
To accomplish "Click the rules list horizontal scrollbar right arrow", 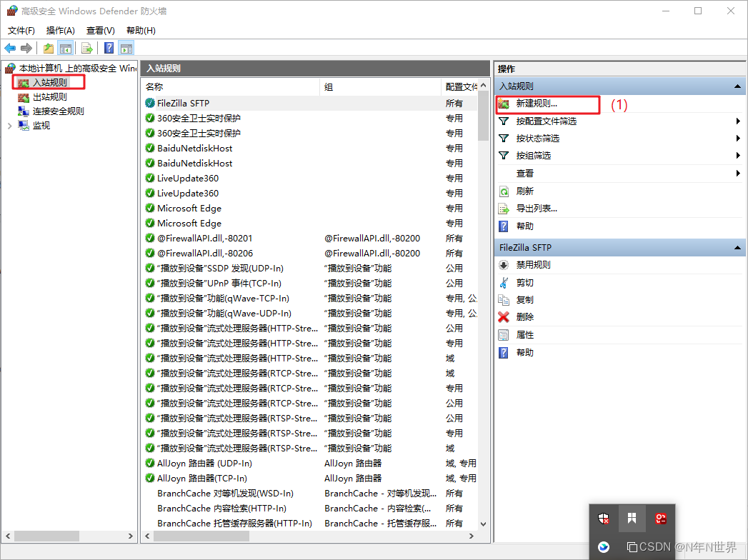I will tap(472, 536).
